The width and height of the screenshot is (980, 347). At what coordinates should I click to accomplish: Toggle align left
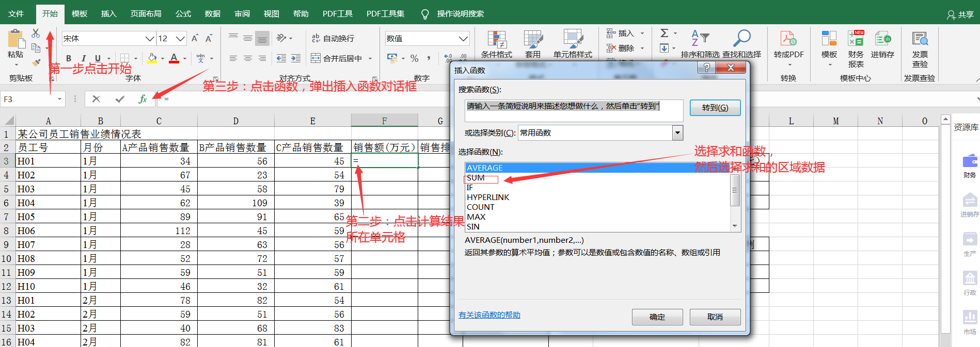point(233,58)
